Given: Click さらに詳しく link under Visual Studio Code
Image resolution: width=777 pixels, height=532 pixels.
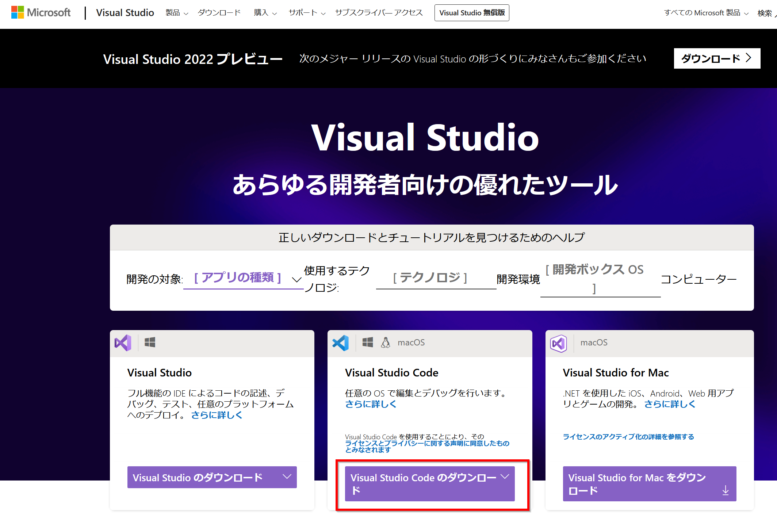Looking at the screenshot, I should tap(371, 404).
